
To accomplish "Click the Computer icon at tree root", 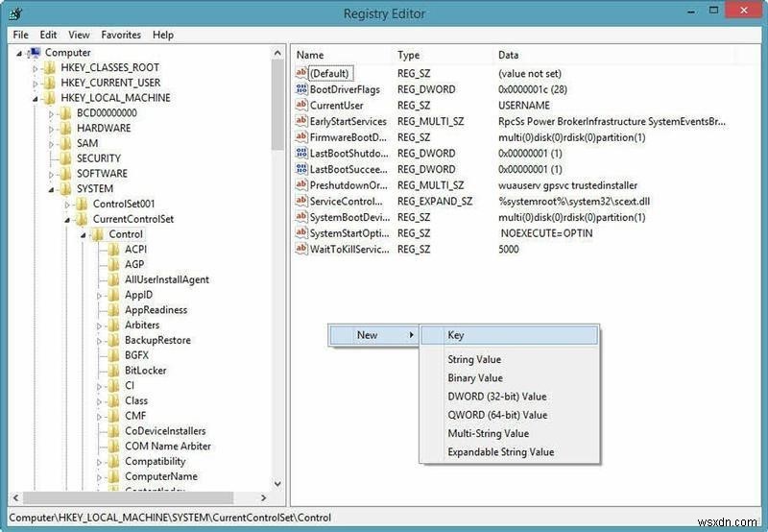I will (x=35, y=53).
